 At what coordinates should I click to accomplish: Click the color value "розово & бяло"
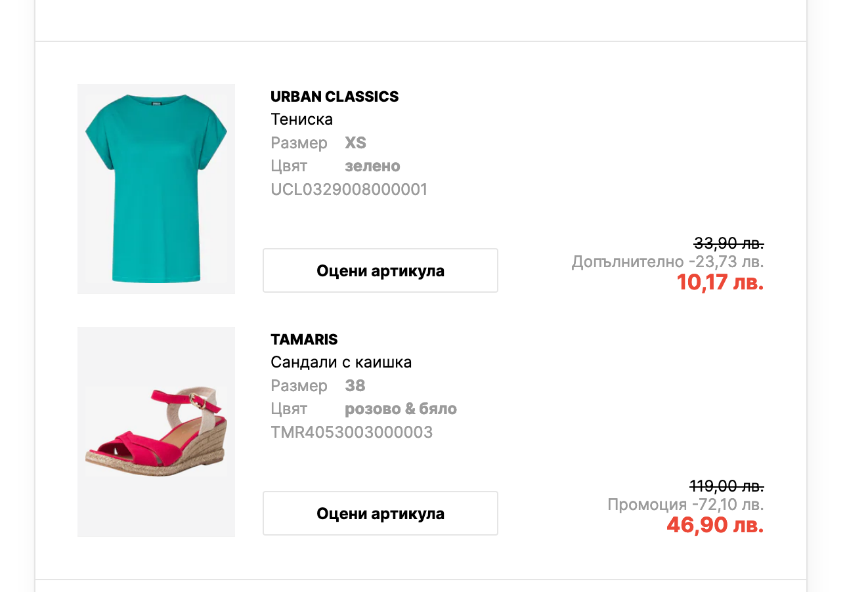401,409
